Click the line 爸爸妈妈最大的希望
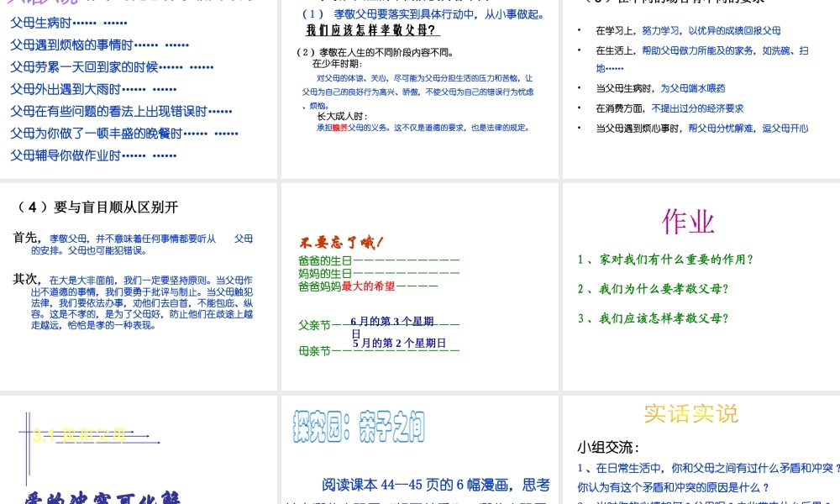Screen dimensions: 840x504 (x=368, y=286)
